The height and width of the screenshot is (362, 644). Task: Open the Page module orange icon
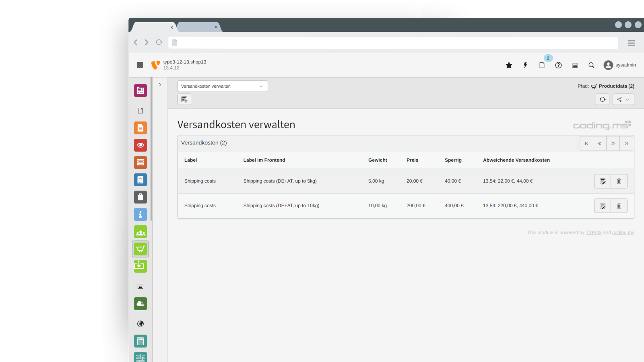(140, 128)
